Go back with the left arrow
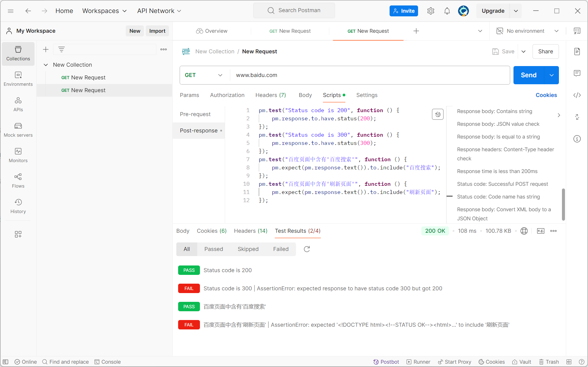The height and width of the screenshot is (367, 588). (28, 11)
